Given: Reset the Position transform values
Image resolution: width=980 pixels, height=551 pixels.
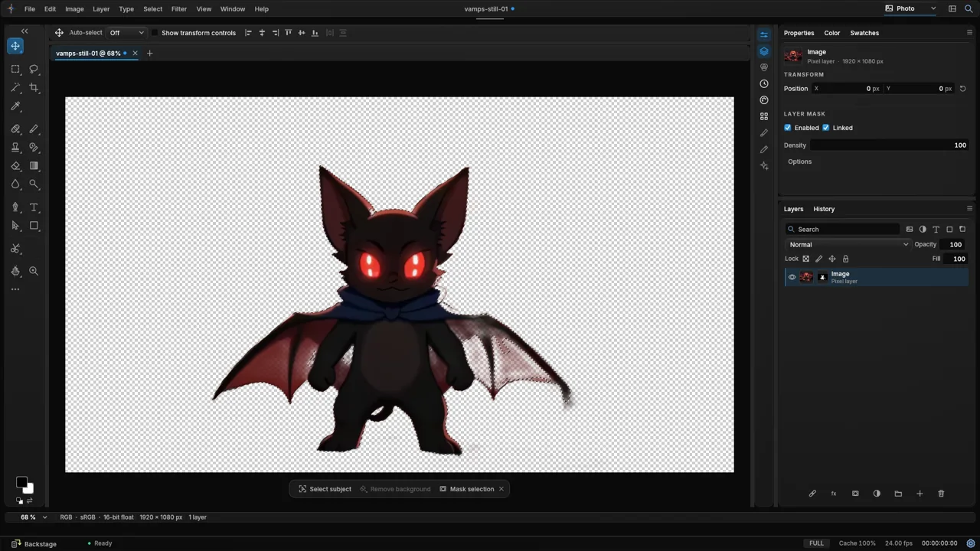Looking at the screenshot, I should pyautogui.click(x=962, y=89).
